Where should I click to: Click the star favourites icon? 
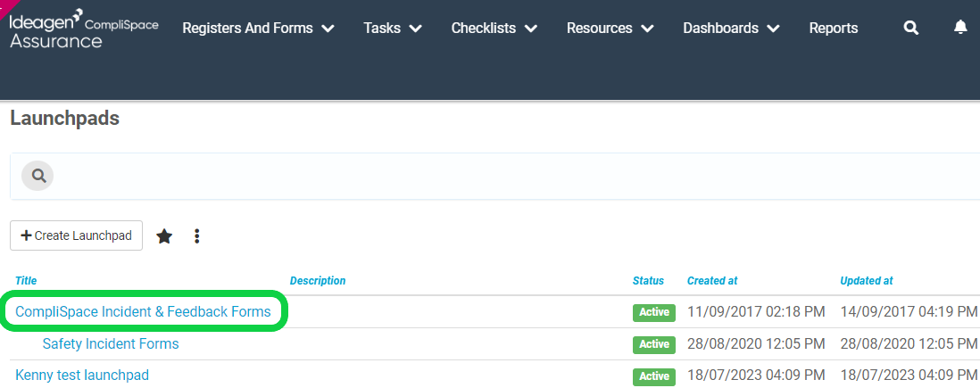click(x=164, y=236)
